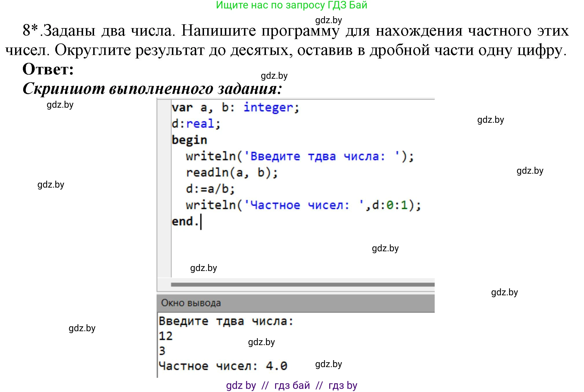This screenshot has width=584, height=392.
Task: Click the Окно вывода title bar
Action: [192, 303]
